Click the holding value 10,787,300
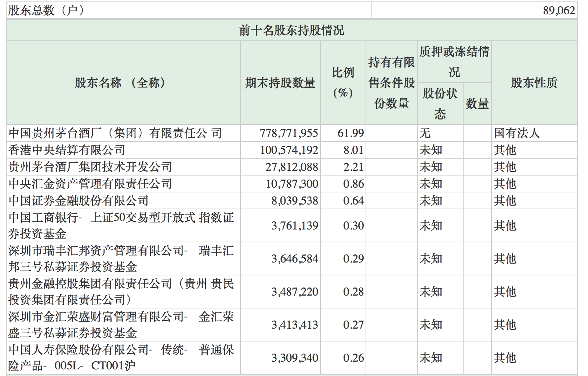588x376 pixels. coord(292,184)
